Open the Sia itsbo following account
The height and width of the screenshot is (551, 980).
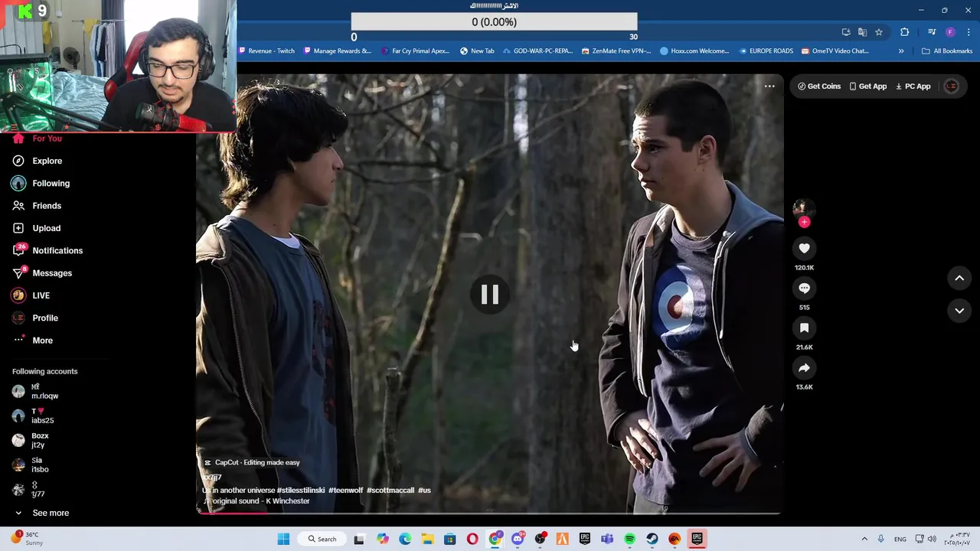31,465
